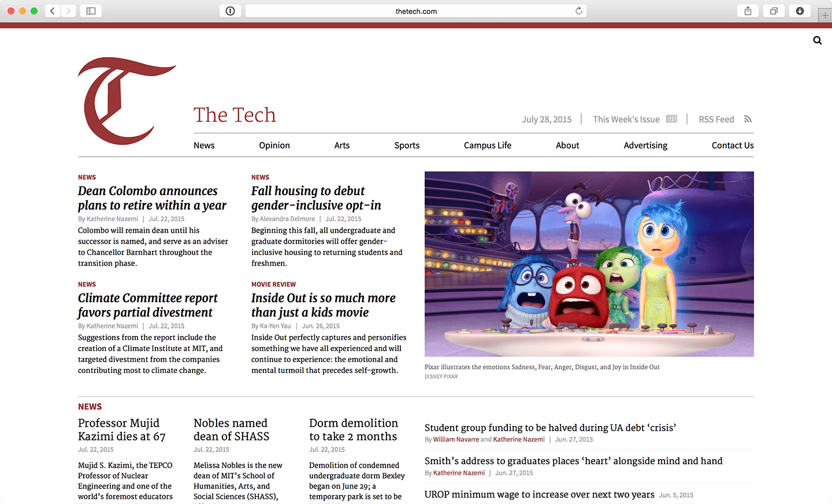The image size is (832, 504).
Task: Open the Advertising menu item
Action: [645, 145]
